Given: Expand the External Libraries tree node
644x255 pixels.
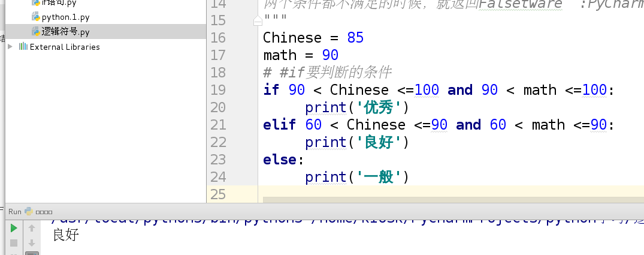Looking at the screenshot, I should tap(10, 46).
